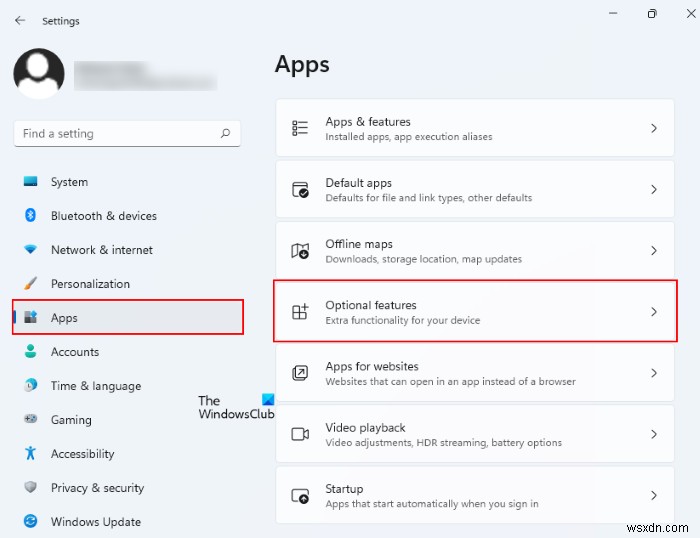
Task: Click the Personalization paintbrush icon
Action: click(x=30, y=283)
